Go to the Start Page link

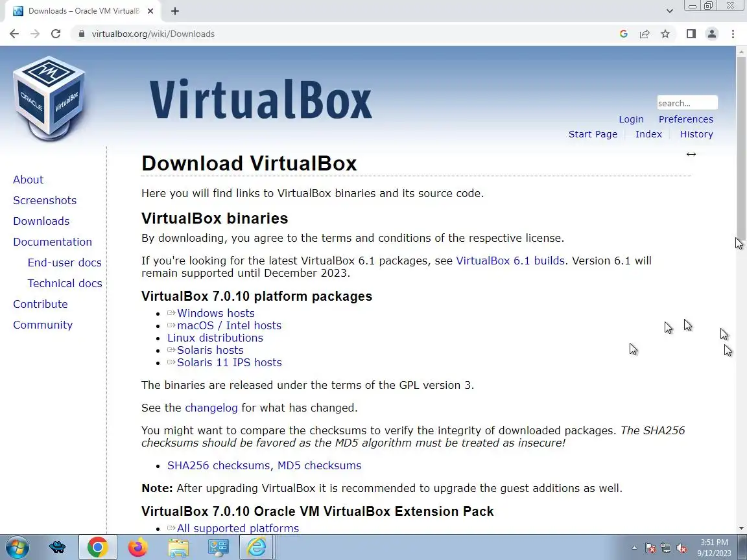[x=593, y=134]
